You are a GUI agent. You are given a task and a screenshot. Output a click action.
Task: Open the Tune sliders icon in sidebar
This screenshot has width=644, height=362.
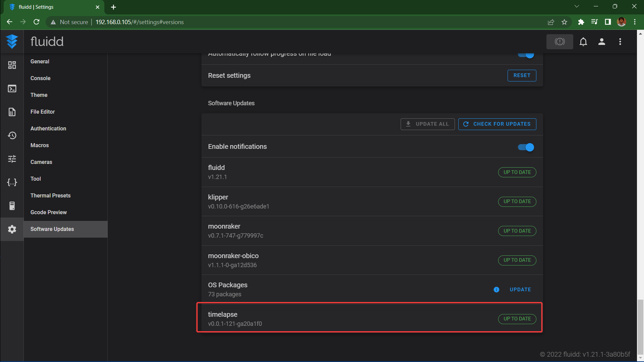click(x=12, y=159)
